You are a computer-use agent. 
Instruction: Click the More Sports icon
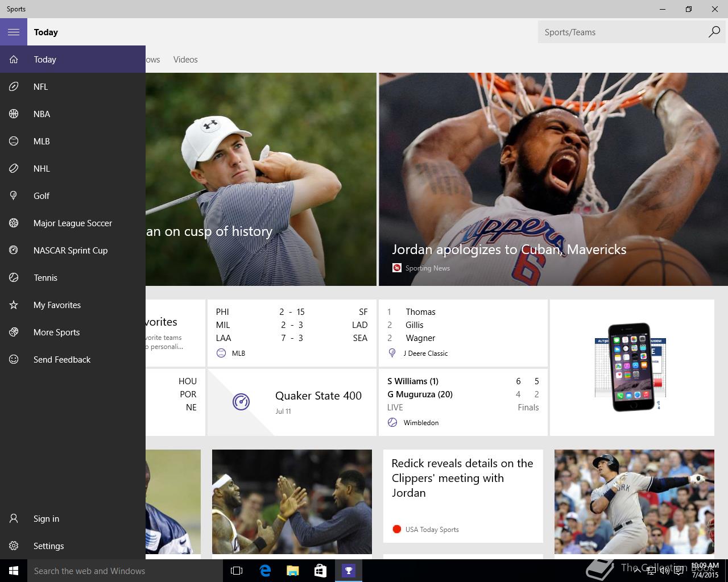(14, 332)
